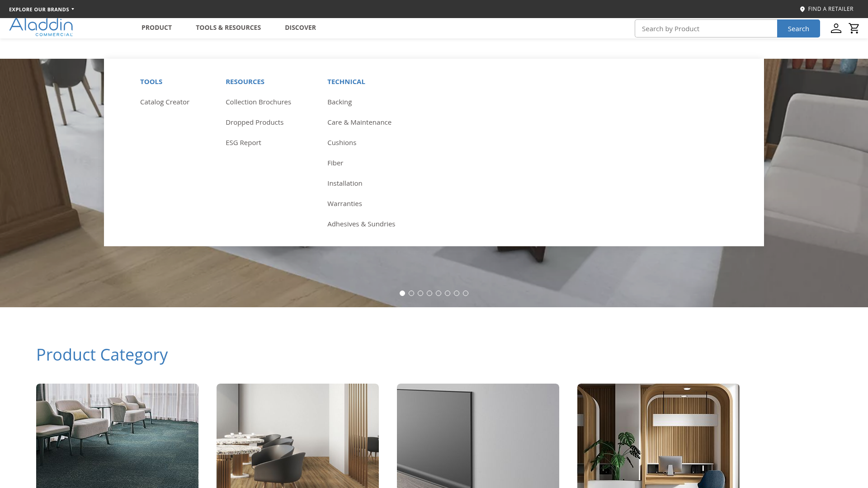868x488 pixels.
Task: Open Catalog Creator link
Action: pyautogui.click(x=165, y=102)
